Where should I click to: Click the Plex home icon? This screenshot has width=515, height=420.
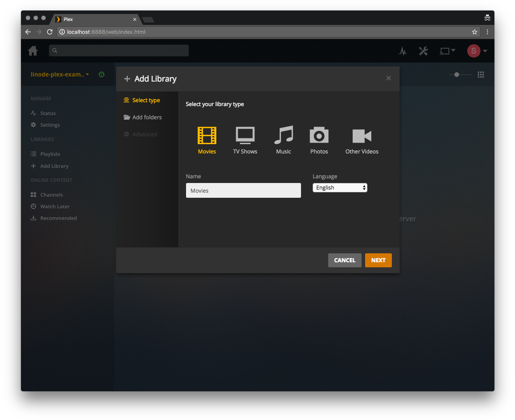pos(33,51)
